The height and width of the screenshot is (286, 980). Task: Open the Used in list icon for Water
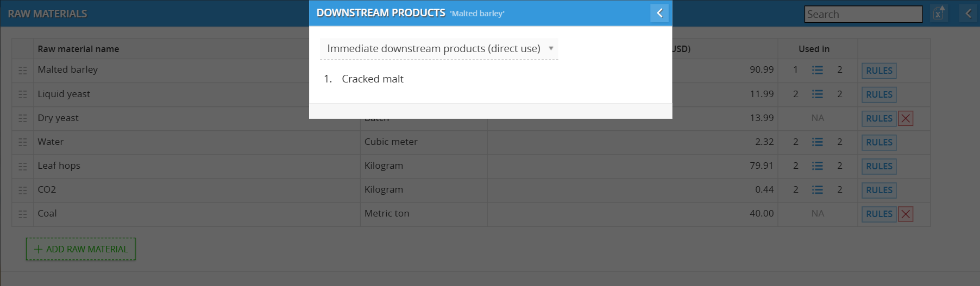click(817, 142)
